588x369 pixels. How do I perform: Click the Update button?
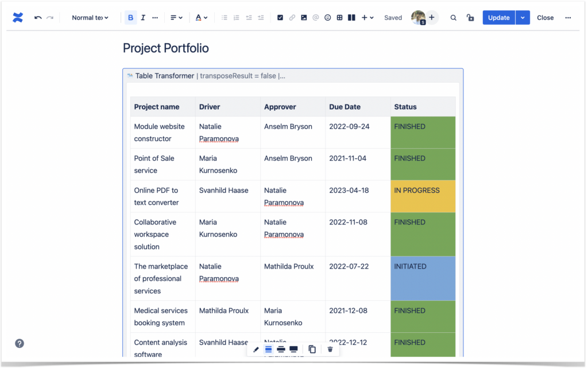[498, 17]
